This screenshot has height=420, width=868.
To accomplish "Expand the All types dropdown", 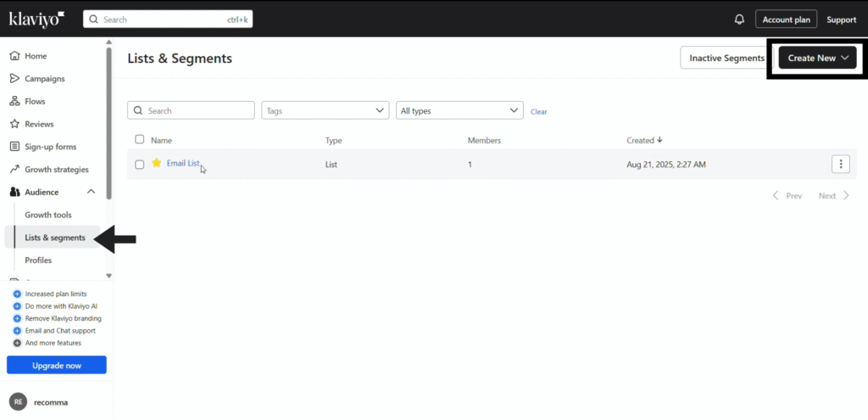I will [459, 110].
